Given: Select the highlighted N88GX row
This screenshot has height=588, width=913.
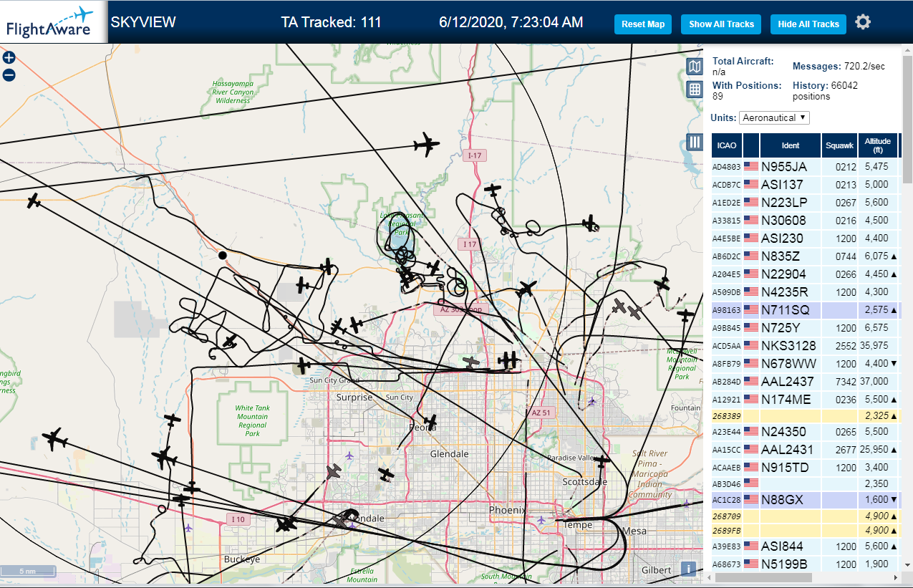Looking at the screenshot, I should pyautogui.click(x=806, y=500).
